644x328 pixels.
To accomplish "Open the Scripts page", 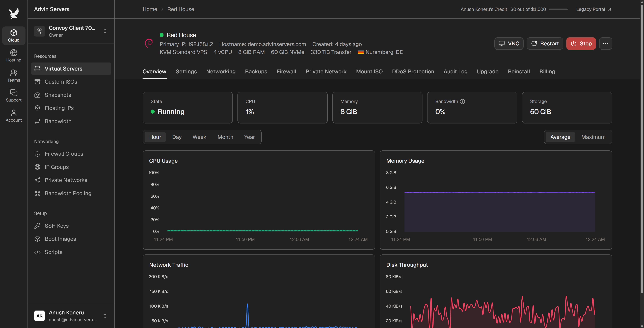I will point(71,252).
